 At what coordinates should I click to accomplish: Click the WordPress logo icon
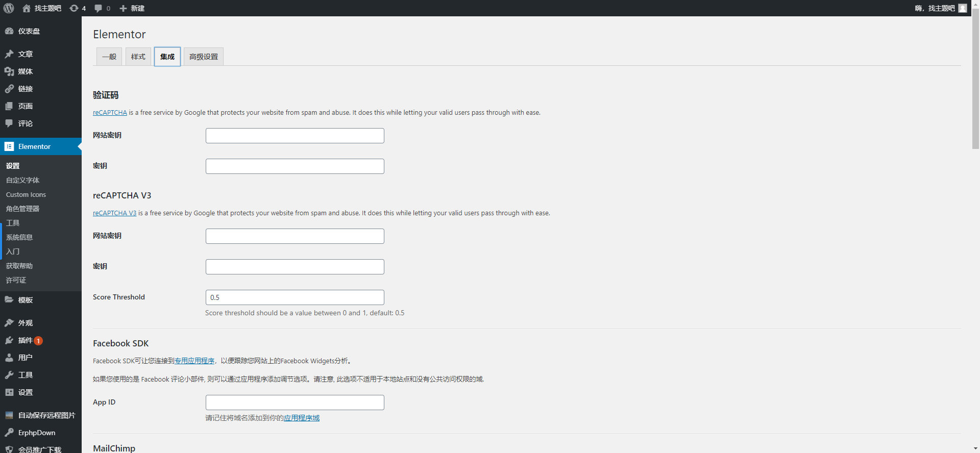pyautogui.click(x=9, y=8)
